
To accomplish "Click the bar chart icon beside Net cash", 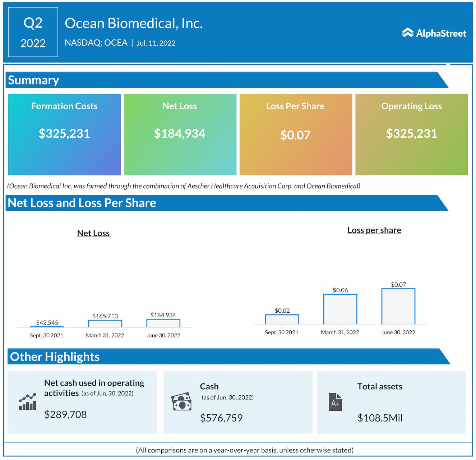I will 28,402.
